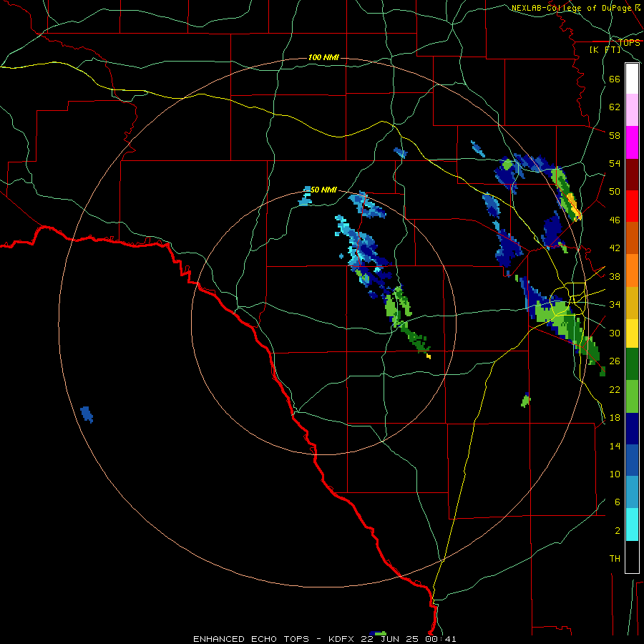Click the bright red legend swatch

(x=632, y=206)
